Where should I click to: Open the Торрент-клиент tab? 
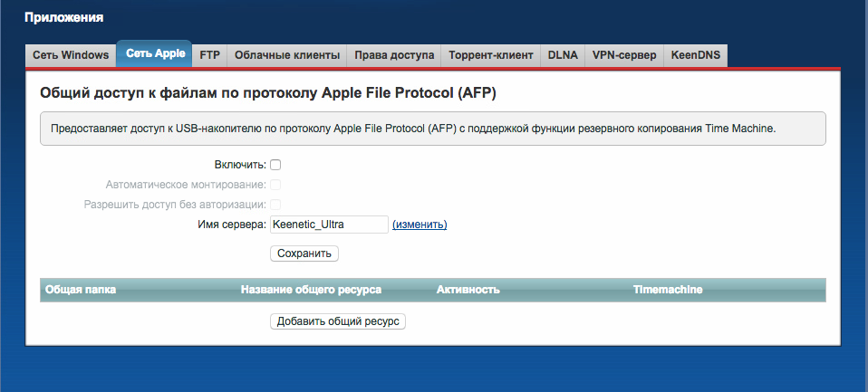[491, 55]
